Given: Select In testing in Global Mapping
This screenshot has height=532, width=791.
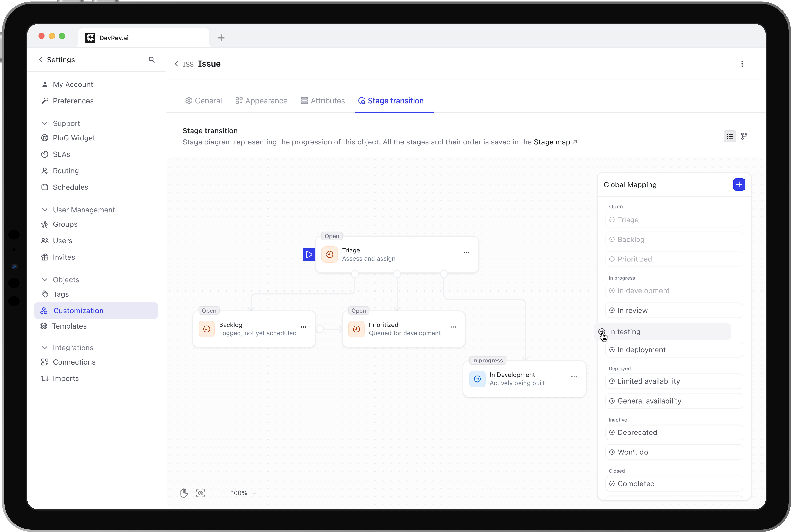Looking at the screenshot, I should (x=663, y=332).
